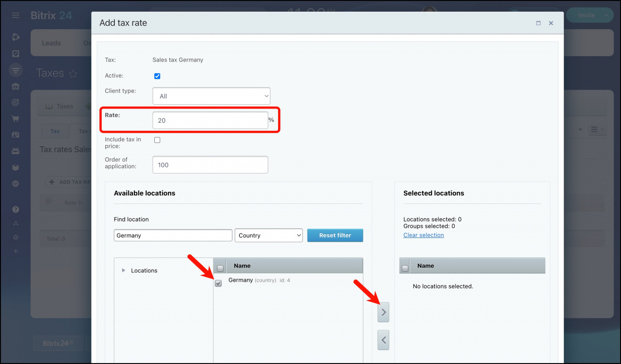The image size is (621, 364).
Task: Toggle the Germany row checkbox
Action: pos(218,283)
